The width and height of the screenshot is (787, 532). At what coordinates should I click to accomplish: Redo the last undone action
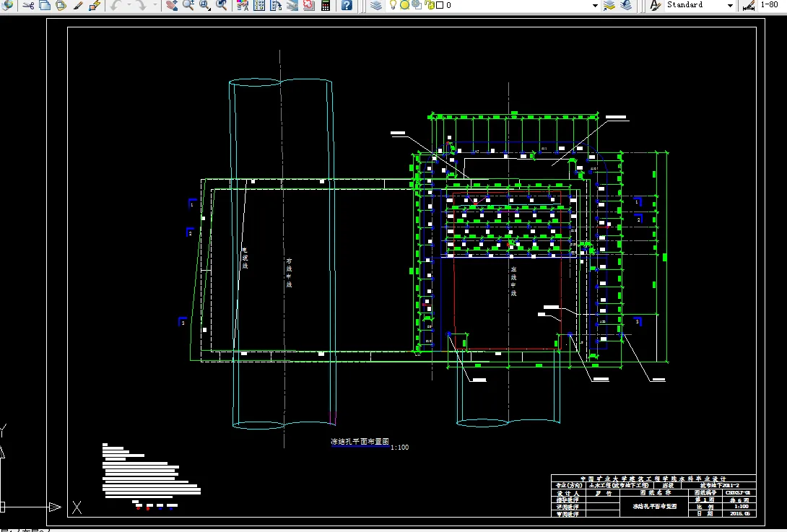(x=142, y=5)
